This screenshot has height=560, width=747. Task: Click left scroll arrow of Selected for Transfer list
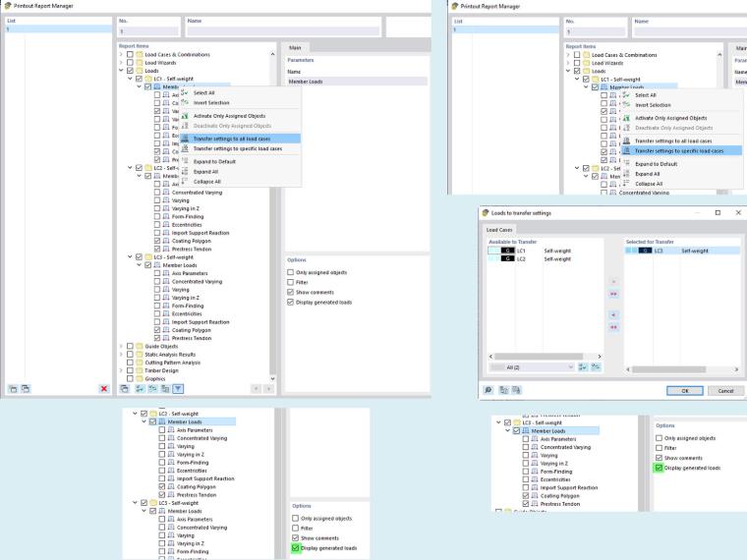pos(628,369)
